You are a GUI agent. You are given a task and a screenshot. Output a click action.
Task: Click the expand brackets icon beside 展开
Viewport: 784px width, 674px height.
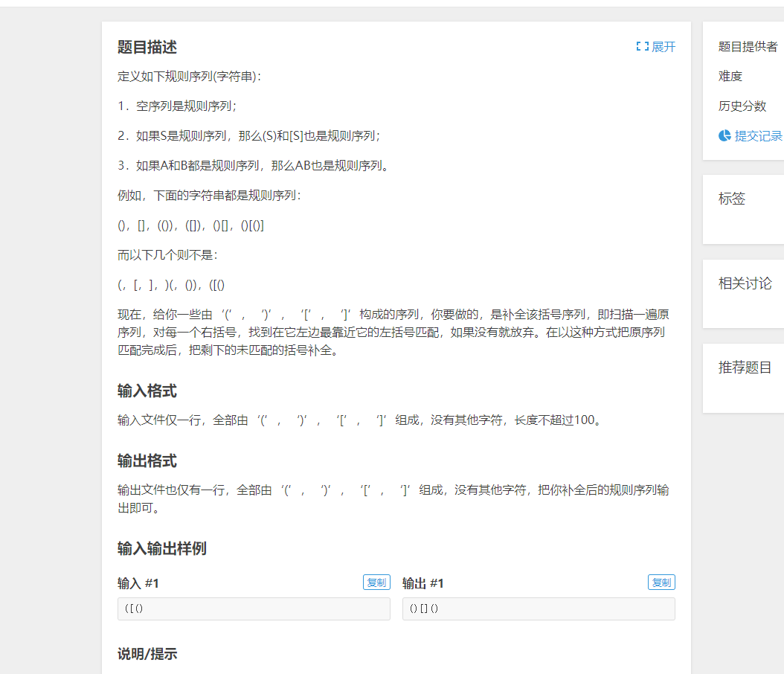tap(643, 47)
